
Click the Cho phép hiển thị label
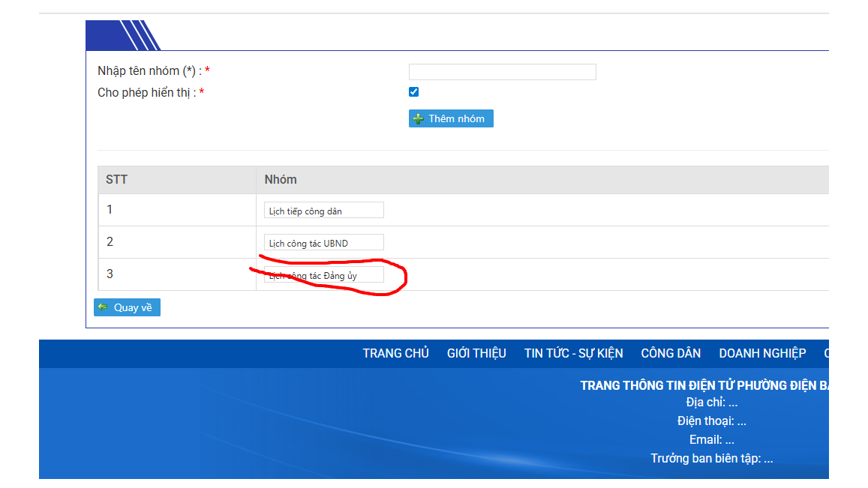click(146, 93)
